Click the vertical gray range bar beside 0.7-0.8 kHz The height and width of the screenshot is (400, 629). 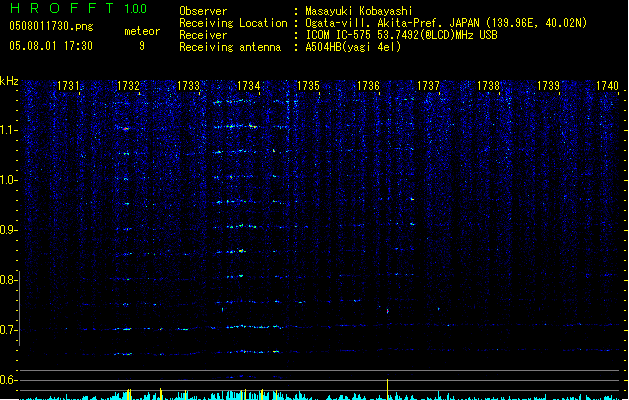click(x=20, y=309)
